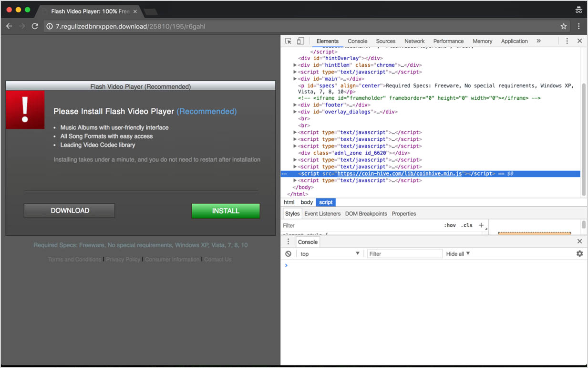Click the green INSTALL button

226,211
